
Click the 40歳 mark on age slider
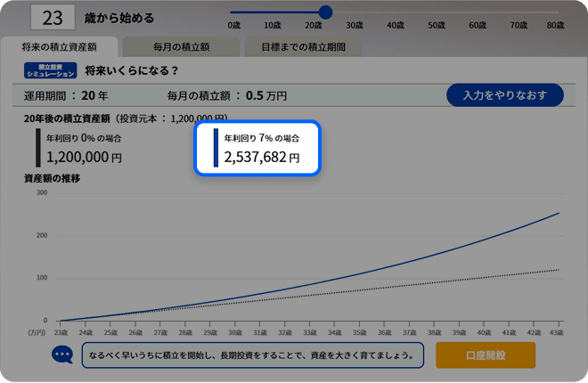tap(396, 25)
